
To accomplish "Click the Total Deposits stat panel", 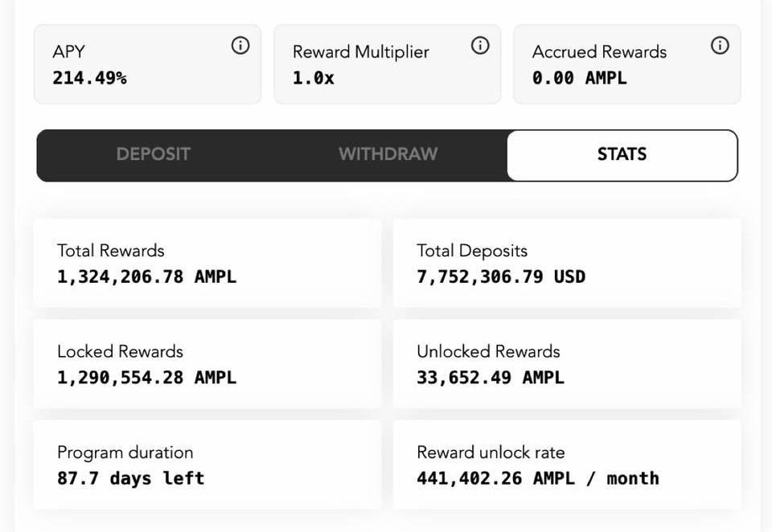I will click(567, 264).
